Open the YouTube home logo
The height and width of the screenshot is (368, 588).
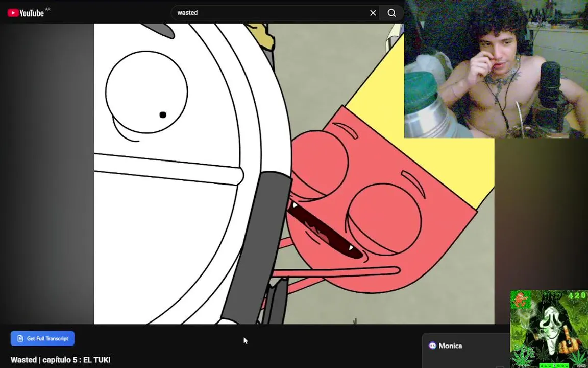click(x=26, y=13)
